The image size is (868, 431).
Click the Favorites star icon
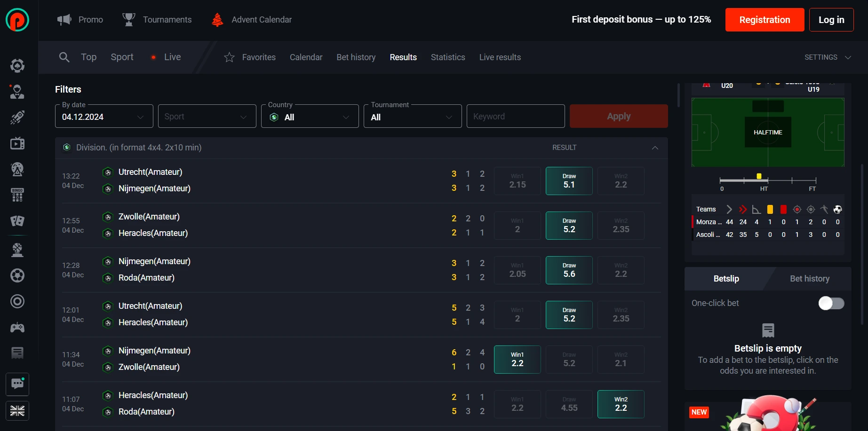click(229, 57)
